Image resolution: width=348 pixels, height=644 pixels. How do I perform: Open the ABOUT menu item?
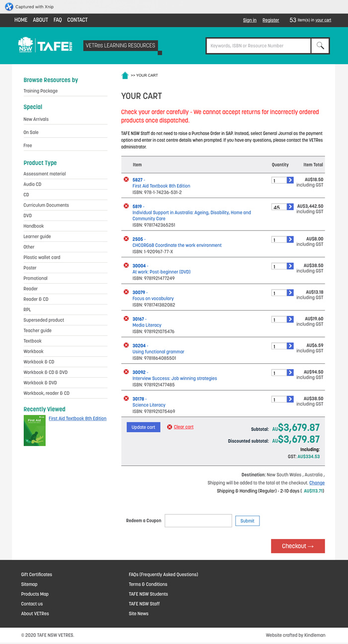click(x=40, y=20)
